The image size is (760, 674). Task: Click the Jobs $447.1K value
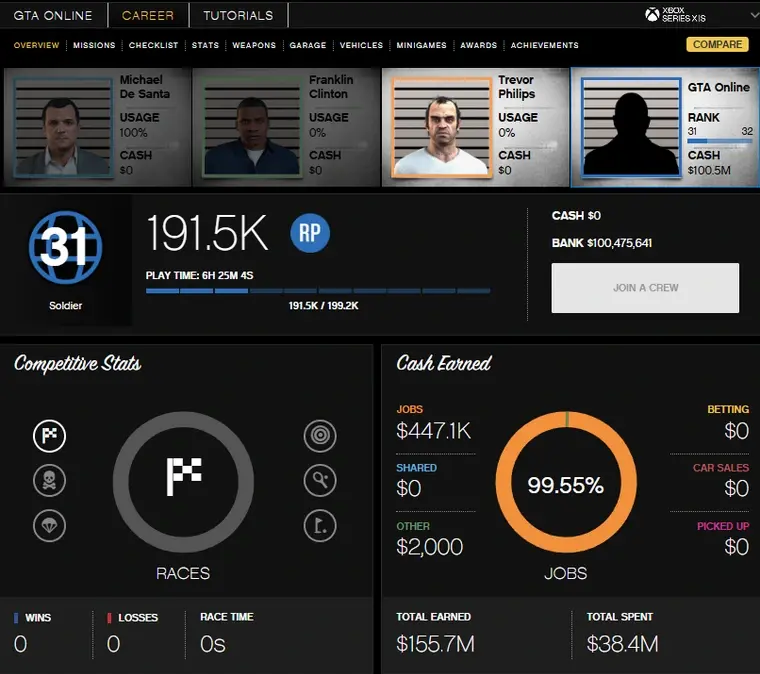pyautogui.click(x=433, y=430)
